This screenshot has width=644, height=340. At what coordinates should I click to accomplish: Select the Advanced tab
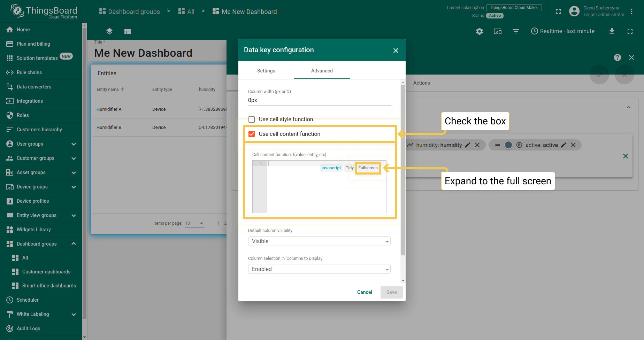(x=322, y=71)
